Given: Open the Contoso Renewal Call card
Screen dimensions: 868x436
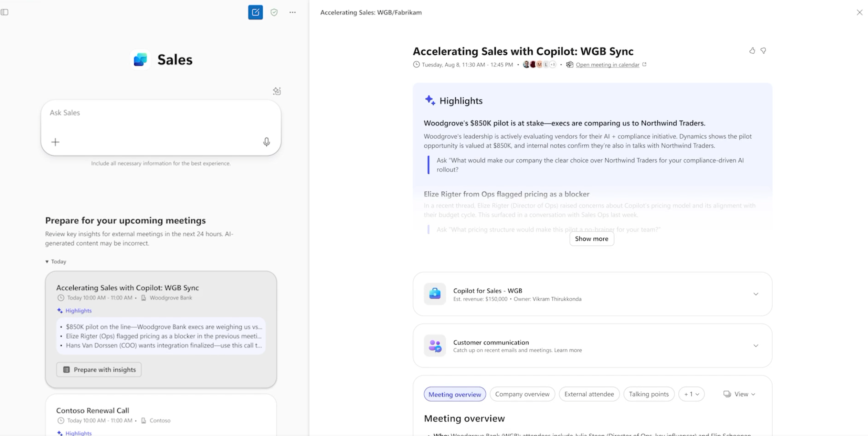Looking at the screenshot, I should 161,415.
